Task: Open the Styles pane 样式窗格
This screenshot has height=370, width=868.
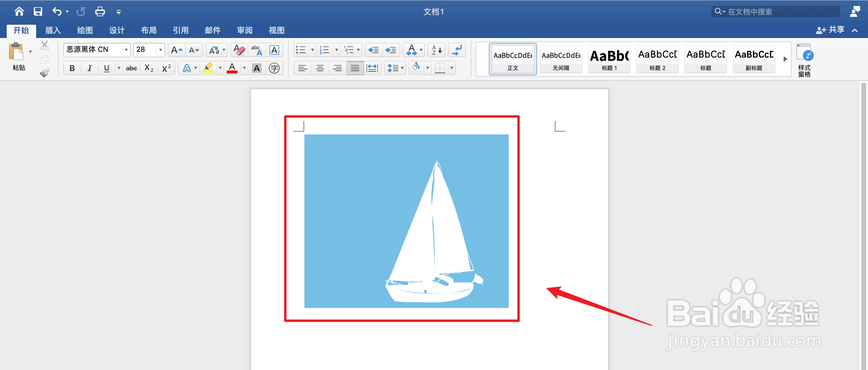Action: click(x=805, y=60)
